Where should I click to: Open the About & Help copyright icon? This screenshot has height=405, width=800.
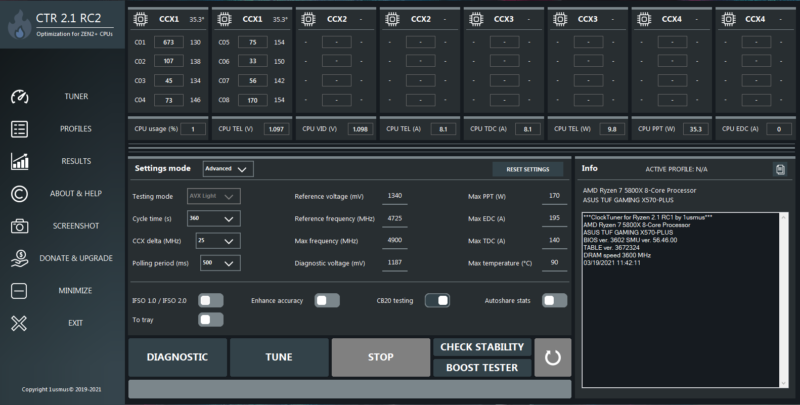click(x=19, y=193)
